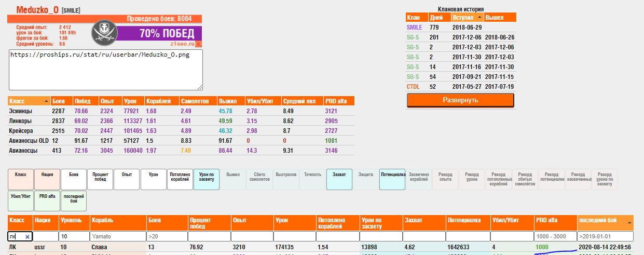Image resolution: width=644 pixels, height=255 pixels.
Task: Click the World of Warships anchor emblem
Action: tap(106, 34)
